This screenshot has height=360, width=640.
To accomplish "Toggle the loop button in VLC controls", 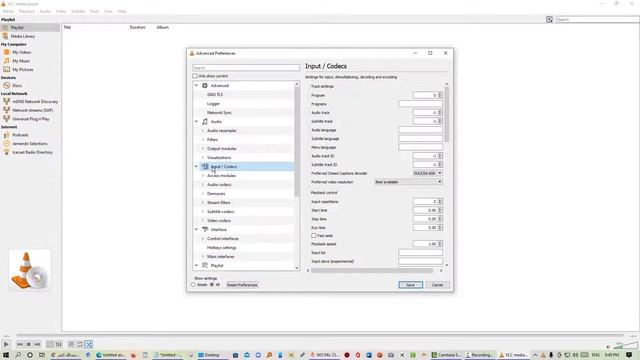I will pyautogui.click(x=80, y=344).
